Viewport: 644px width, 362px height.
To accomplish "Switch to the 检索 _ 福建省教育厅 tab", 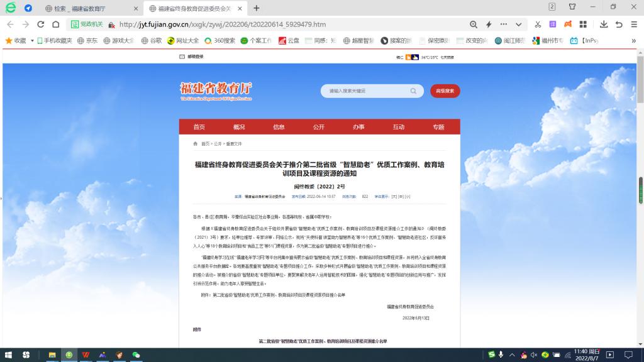I will click(x=92, y=8).
